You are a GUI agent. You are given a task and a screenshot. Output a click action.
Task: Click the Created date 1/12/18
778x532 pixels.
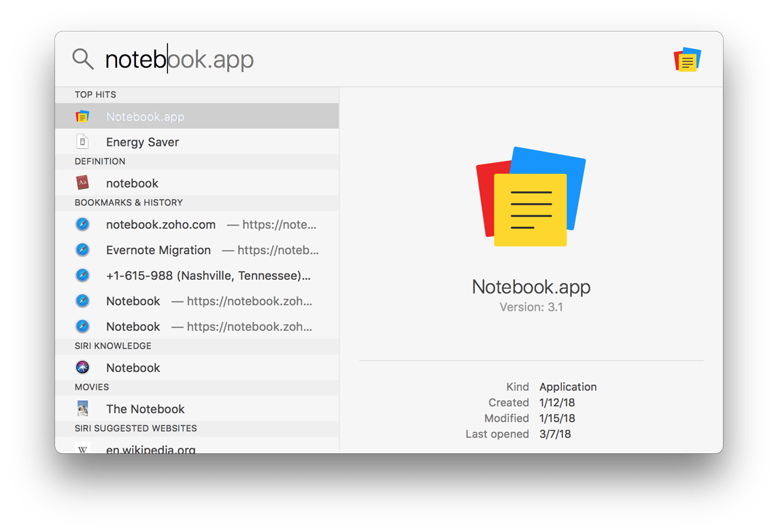pos(557,403)
